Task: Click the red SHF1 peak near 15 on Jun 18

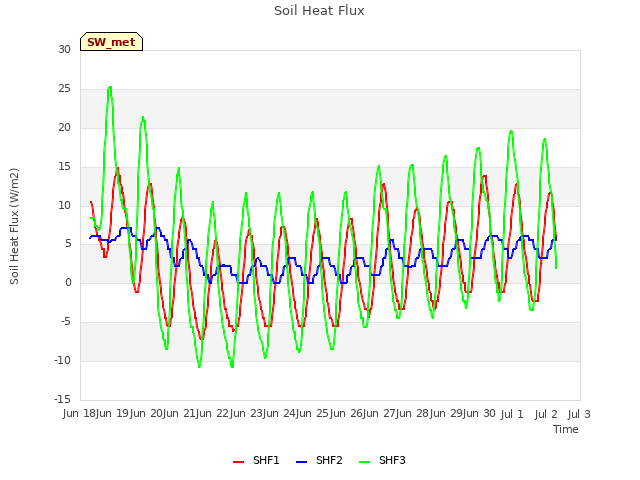Action: 118,168
